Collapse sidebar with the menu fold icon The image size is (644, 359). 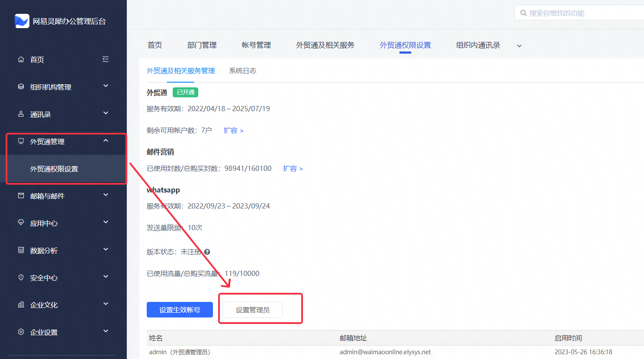(106, 59)
